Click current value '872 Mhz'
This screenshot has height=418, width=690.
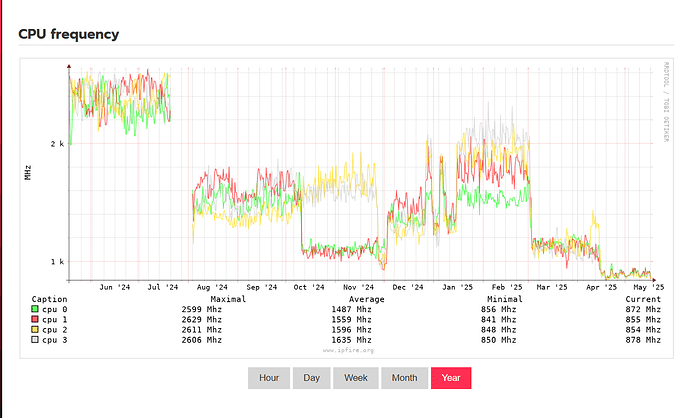pyautogui.click(x=643, y=309)
